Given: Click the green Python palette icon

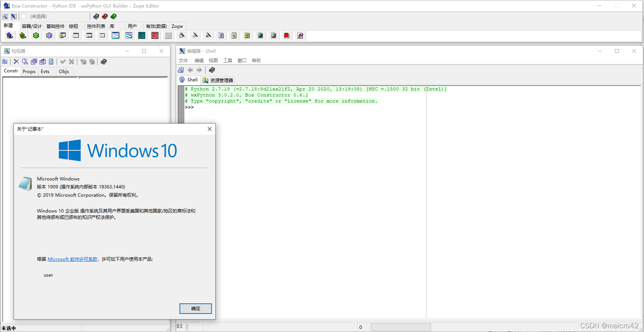Looking at the screenshot, I should point(23,35).
